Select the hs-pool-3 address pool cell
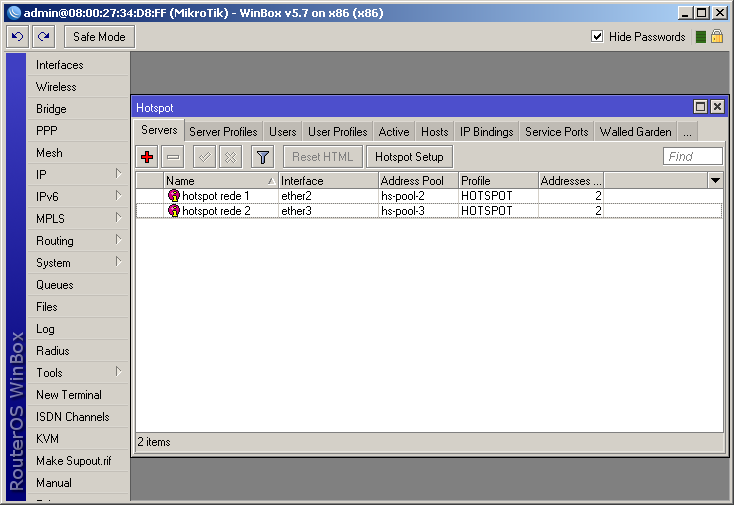This screenshot has width=734, height=505. tap(418, 211)
